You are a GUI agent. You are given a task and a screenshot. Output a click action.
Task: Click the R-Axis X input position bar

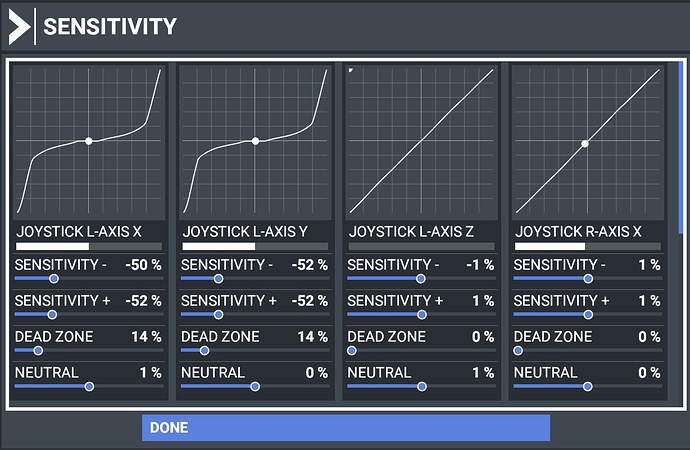pos(588,246)
